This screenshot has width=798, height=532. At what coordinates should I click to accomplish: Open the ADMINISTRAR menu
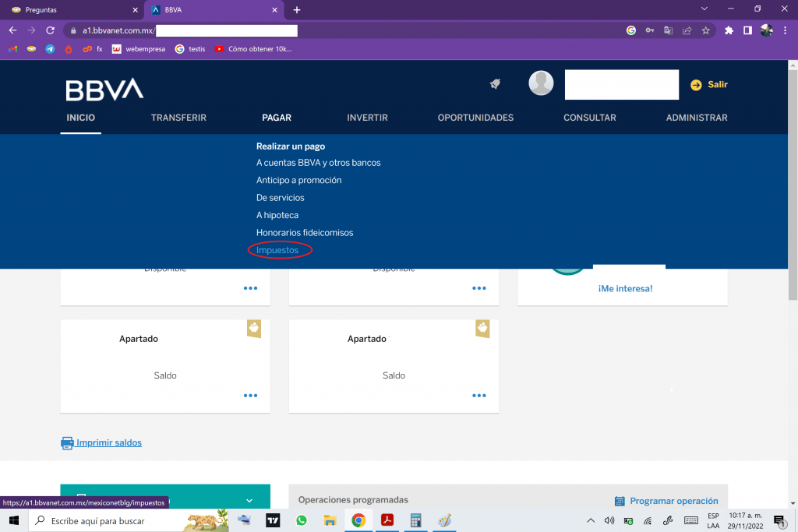tap(697, 118)
